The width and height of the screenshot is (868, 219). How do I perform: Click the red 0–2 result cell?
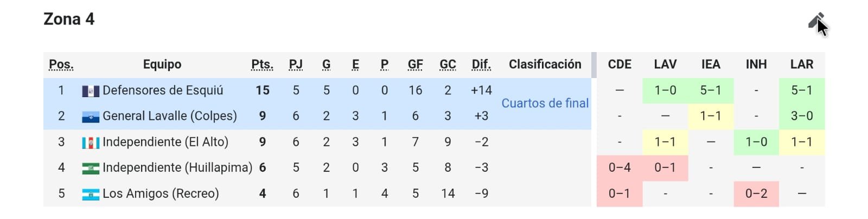(756, 194)
